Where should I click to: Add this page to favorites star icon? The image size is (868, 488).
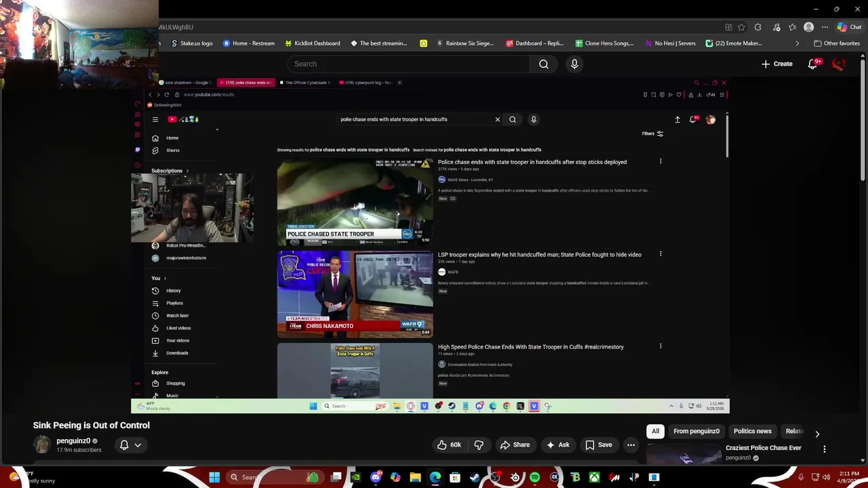[741, 27]
